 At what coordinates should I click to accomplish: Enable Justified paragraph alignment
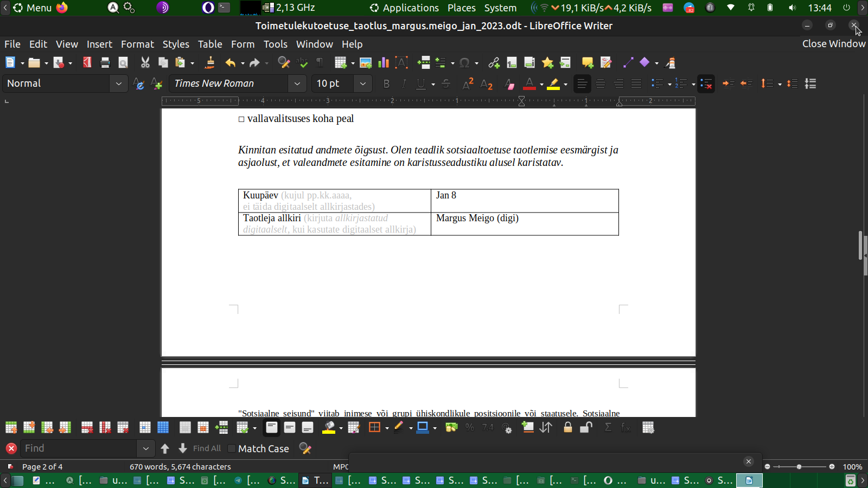coord(636,84)
